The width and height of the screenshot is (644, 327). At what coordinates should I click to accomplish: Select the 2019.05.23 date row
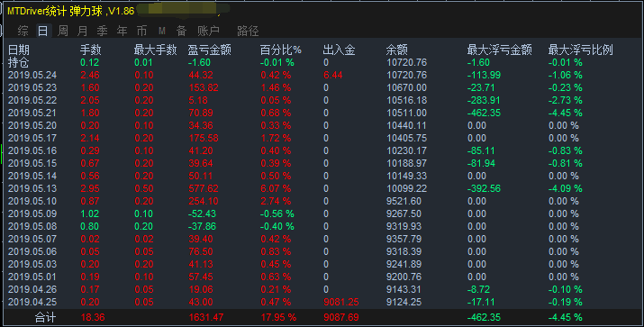pyautogui.click(x=32, y=87)
